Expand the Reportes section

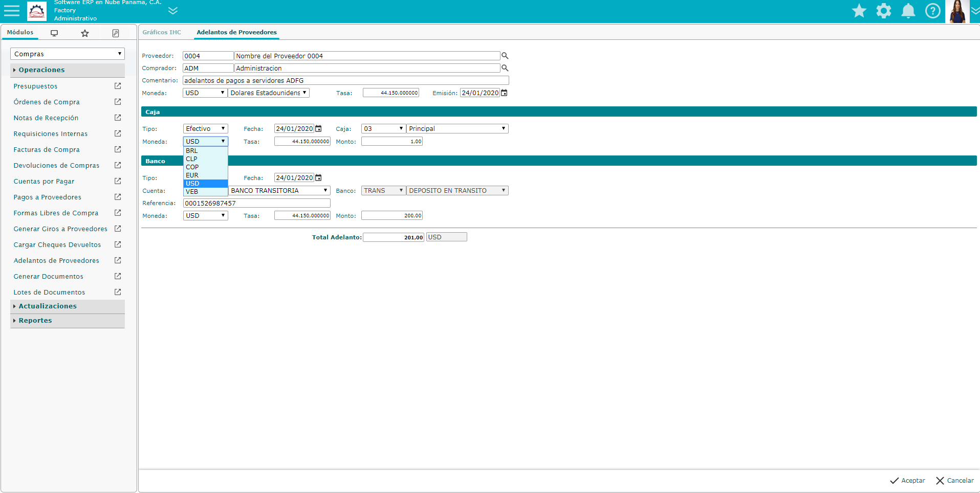click(x=35, y=320)
